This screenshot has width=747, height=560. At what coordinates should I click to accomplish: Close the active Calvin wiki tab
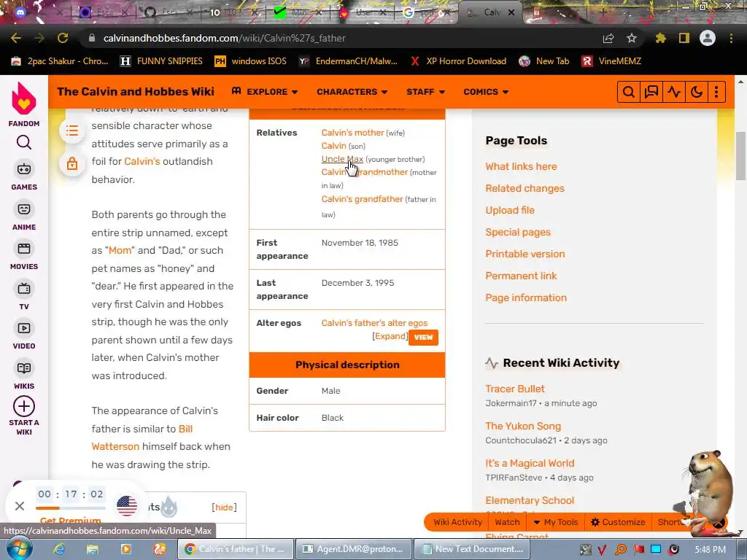(511, 12)
